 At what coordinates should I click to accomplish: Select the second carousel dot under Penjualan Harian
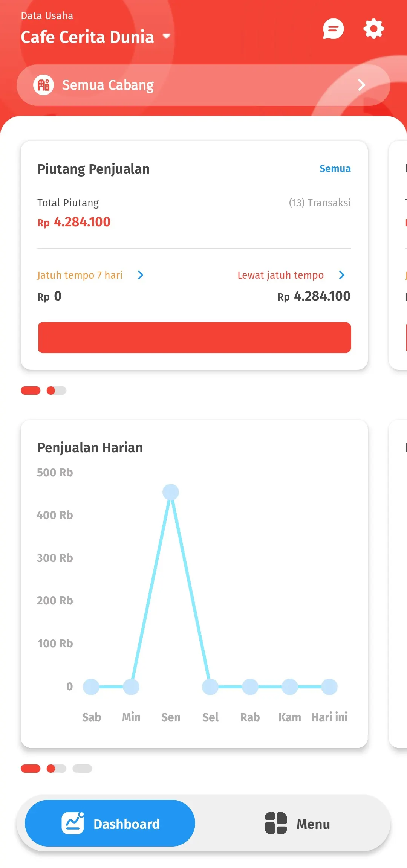coord(56,769)
